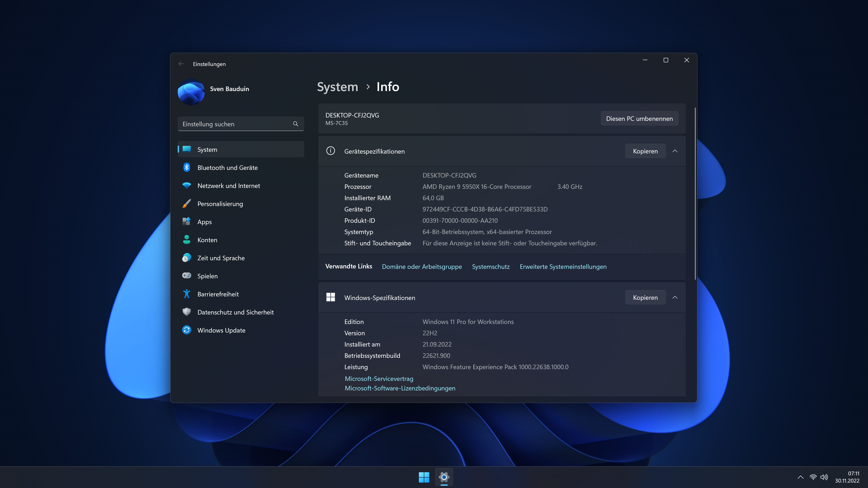This screenshot has height=488, width=868.
Task: Collapse the Windows-Spezifikationen section
Action: [x=675, y=297]
